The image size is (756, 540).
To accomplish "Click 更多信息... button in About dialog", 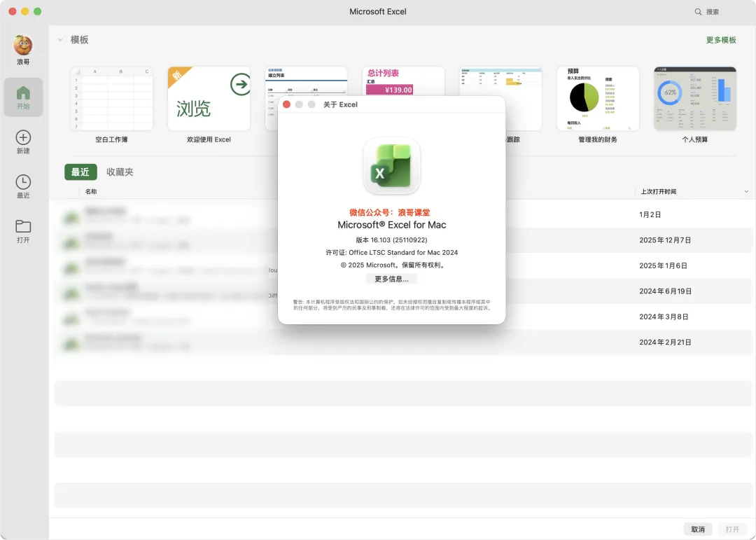I will pyautogui.click(x=391, y=279).
